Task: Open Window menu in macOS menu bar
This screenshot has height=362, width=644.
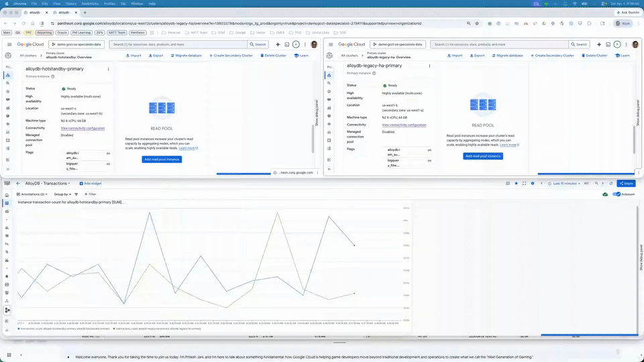Action: click(x=137, y=4)
